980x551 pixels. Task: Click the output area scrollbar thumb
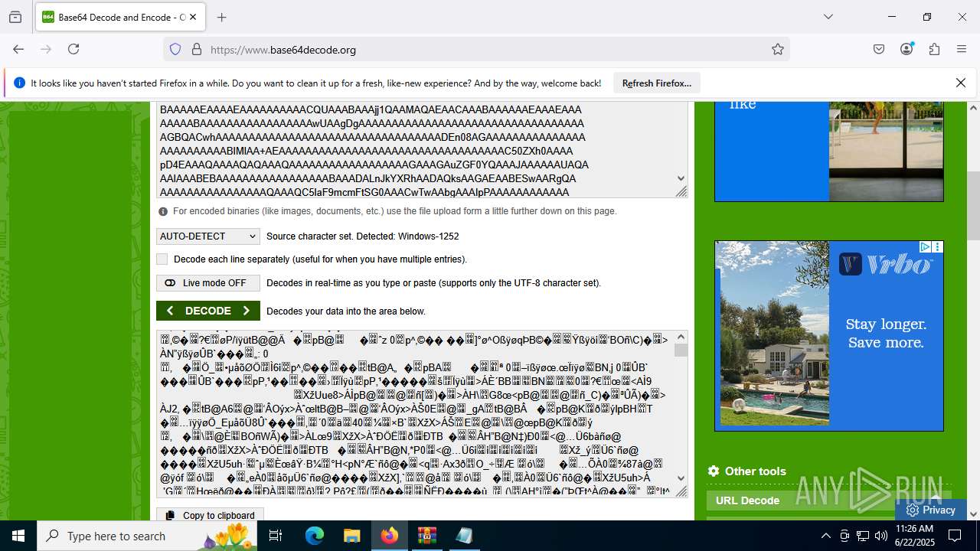pyautogui.click(x=681, y=350)
